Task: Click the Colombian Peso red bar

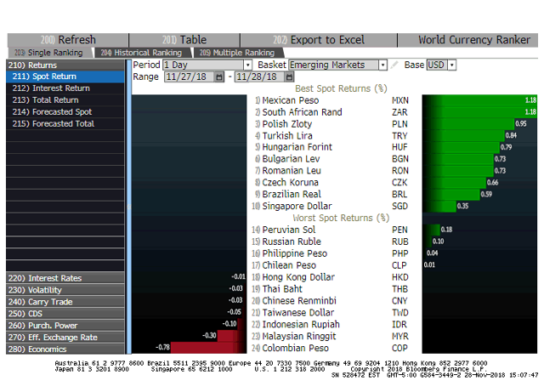Action: pyautogui.click(x=208, y=347)
